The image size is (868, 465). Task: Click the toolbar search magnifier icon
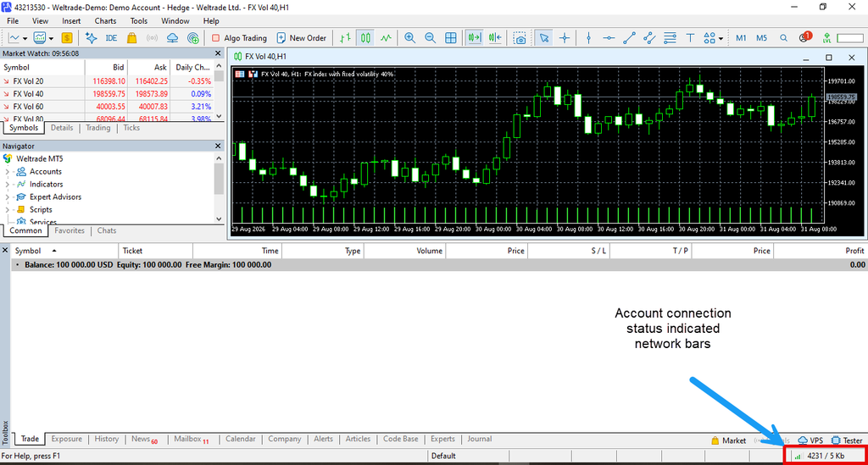click(783, 38)
